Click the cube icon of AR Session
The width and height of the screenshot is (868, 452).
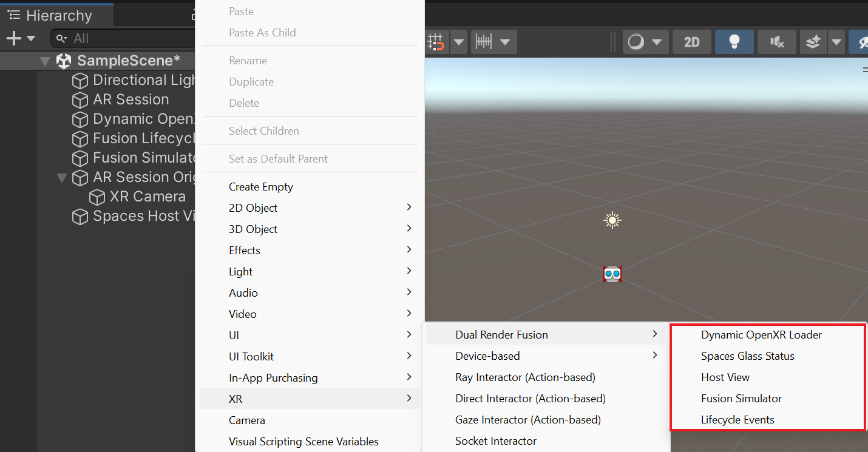pos(80,100)
